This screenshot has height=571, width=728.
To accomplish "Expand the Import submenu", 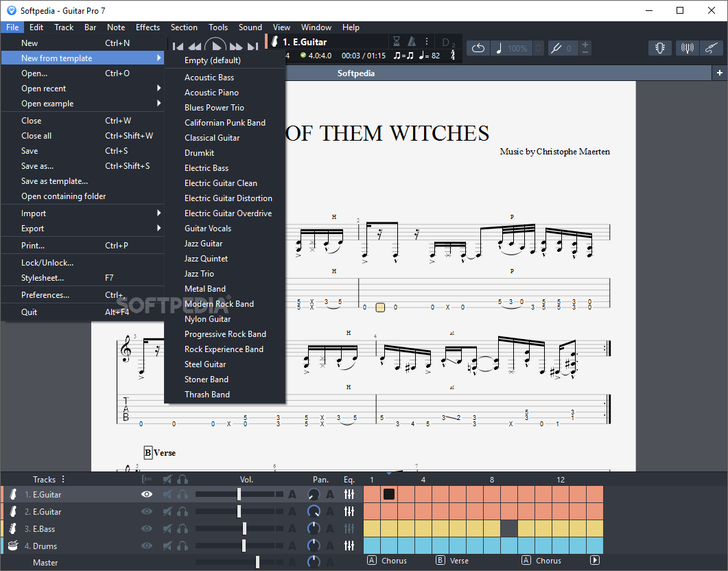I will tap(82, 213).
